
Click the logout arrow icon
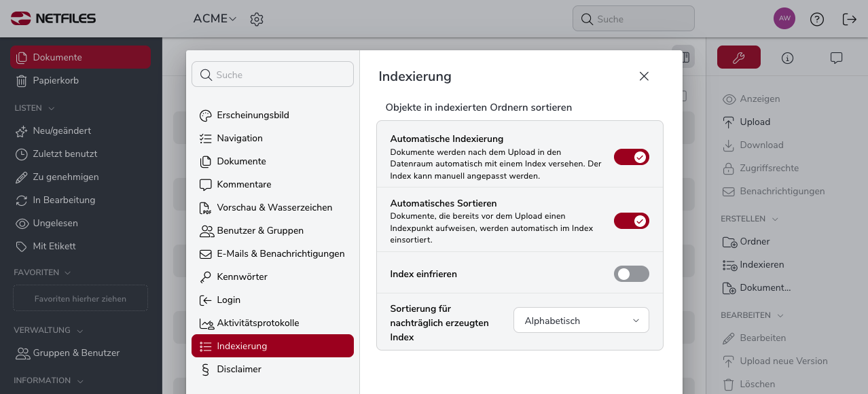point(850,19)
